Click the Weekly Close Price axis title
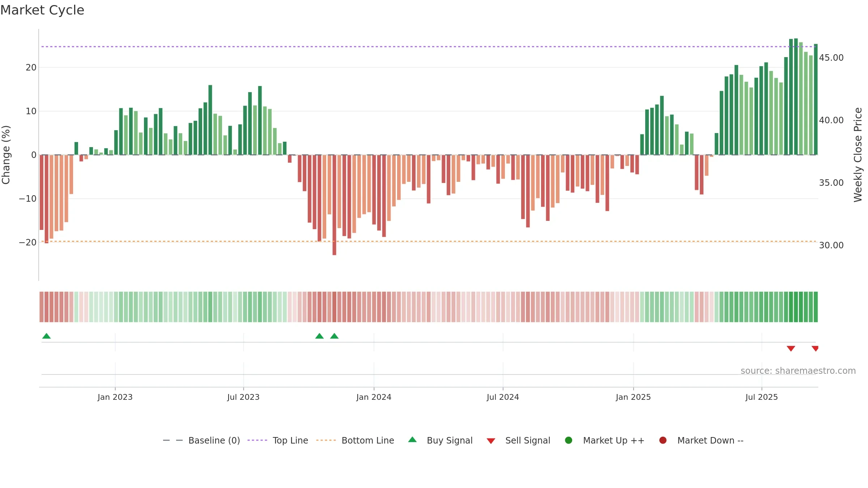Image resolution: width=868 pixels, height=488 pixels. 858,155
